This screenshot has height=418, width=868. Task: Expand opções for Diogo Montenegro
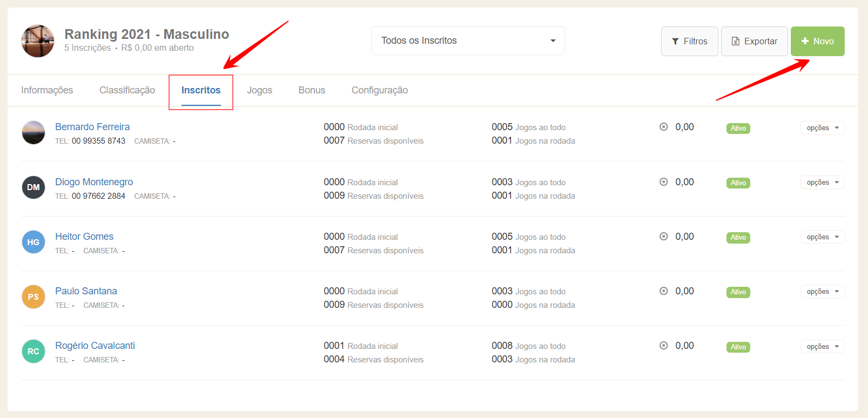(x=822, y=183)
